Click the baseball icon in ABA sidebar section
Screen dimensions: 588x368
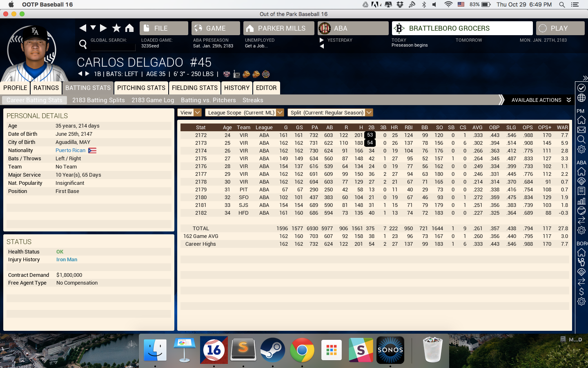[x=581, y=211]
